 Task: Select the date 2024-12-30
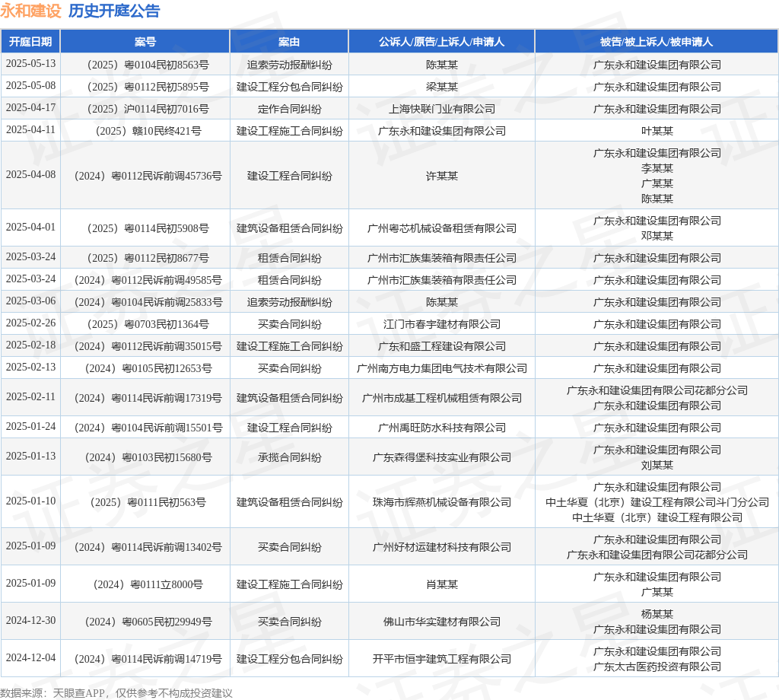pyautogui.click(x=30, y=621)
